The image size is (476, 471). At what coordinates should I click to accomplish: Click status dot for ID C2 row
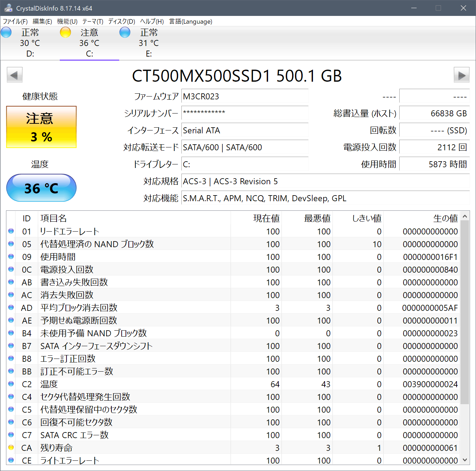coord(11,384)
